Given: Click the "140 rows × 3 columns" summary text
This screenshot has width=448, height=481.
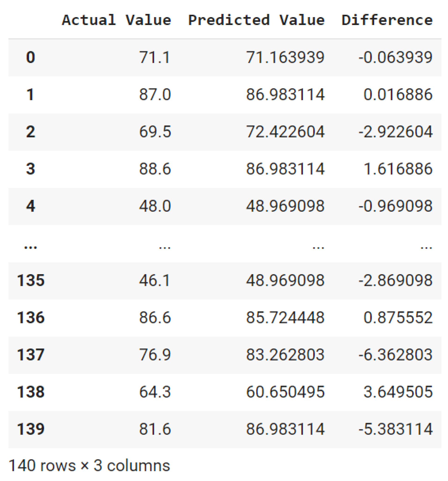Looking at the screenshot, I should (89, 466).
